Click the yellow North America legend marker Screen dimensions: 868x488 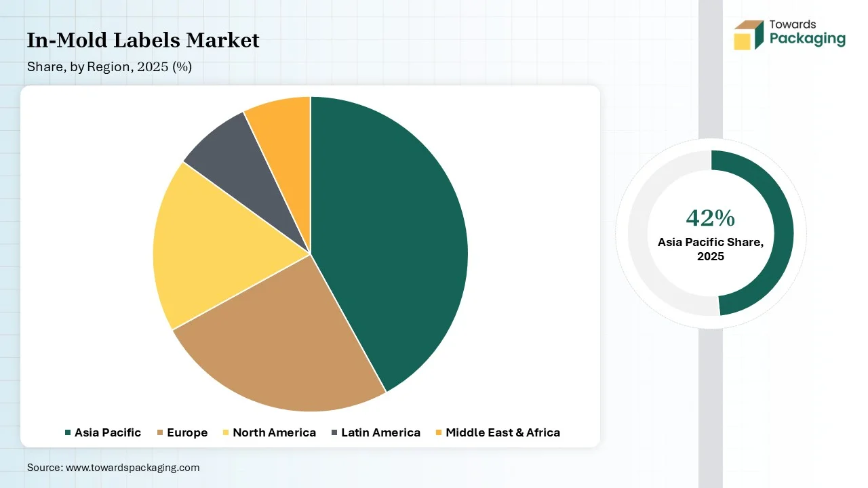(x=226, y=432)
